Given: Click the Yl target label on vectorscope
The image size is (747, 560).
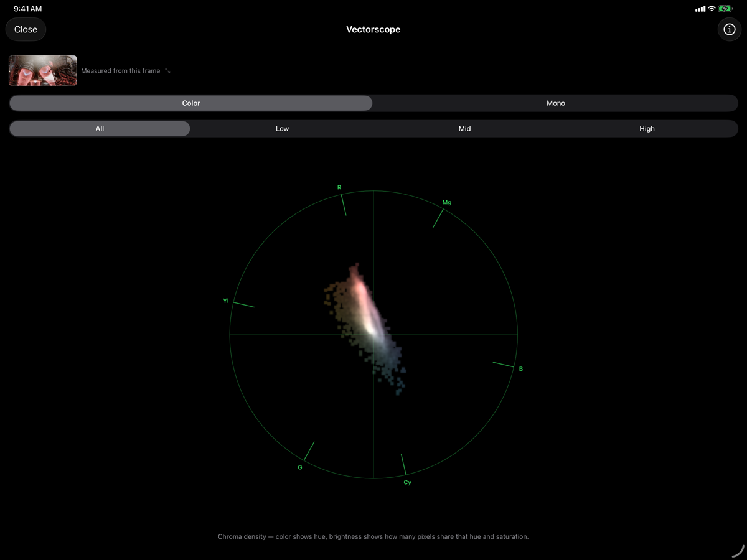Looking at the screenshot, I should click(x=226, y=301).
